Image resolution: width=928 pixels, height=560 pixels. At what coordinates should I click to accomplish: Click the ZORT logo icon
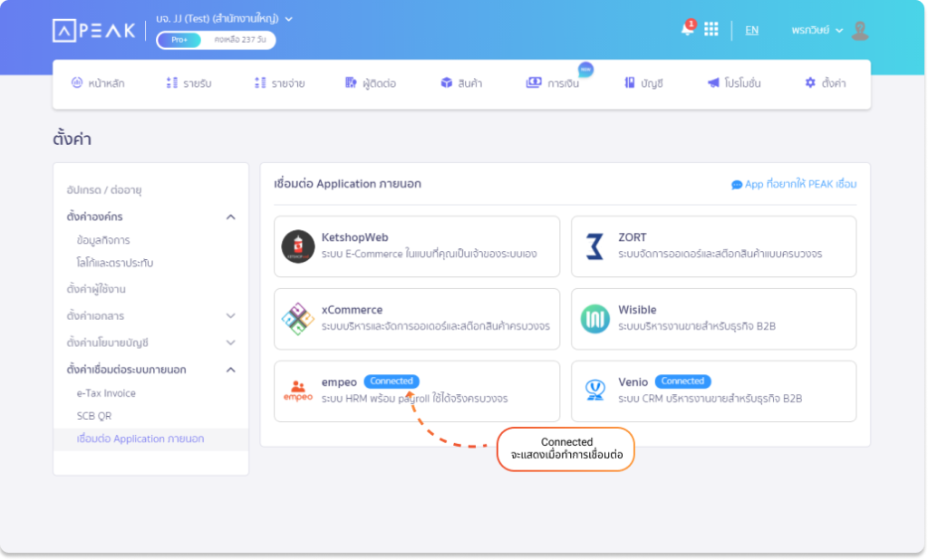594,246
